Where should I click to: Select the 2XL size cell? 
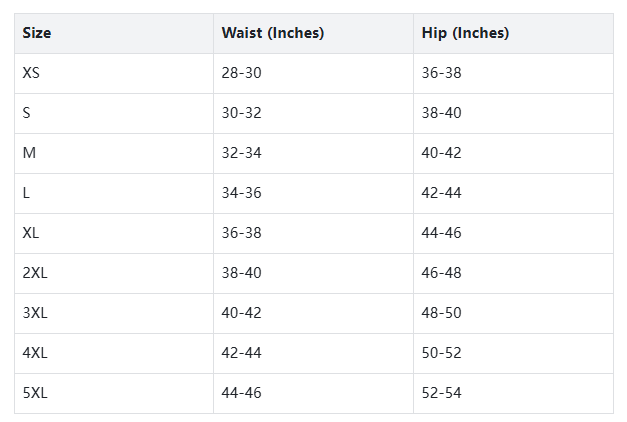[35, 273]
